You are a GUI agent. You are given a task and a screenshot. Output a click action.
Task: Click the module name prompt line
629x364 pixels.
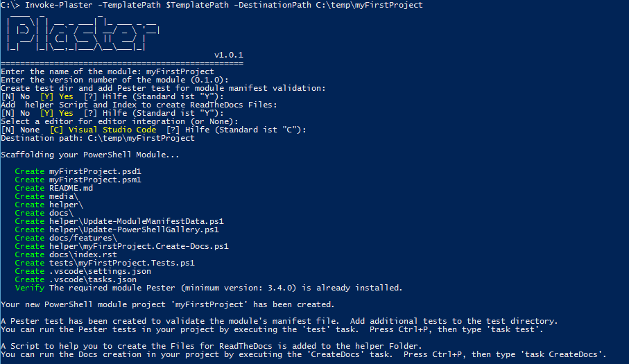click(107, 71)
